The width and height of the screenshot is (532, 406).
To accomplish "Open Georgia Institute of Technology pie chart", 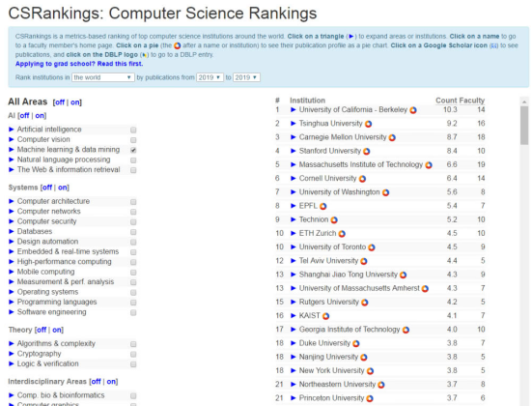I will tap(406, 330).
